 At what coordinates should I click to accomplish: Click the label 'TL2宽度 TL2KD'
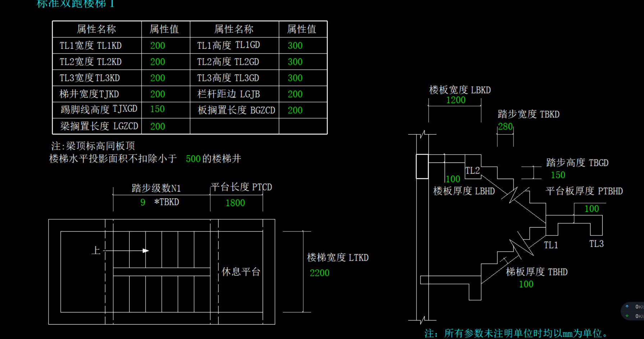[91, 62]
